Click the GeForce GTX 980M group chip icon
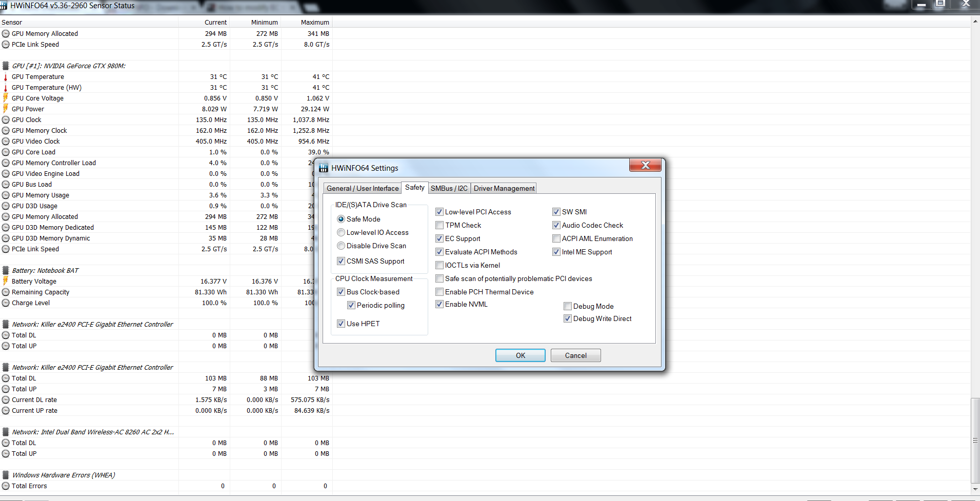The image size is (980, 501). (6, 66)
